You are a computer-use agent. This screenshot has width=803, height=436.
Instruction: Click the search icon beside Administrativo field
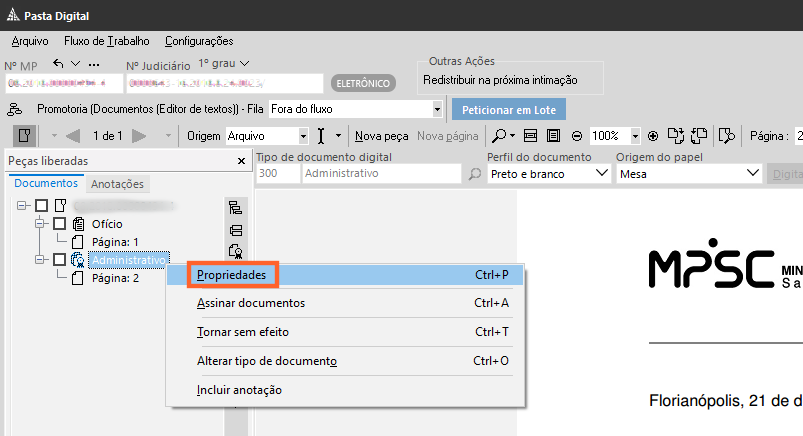pyautogui.click(x=476, y=174)
